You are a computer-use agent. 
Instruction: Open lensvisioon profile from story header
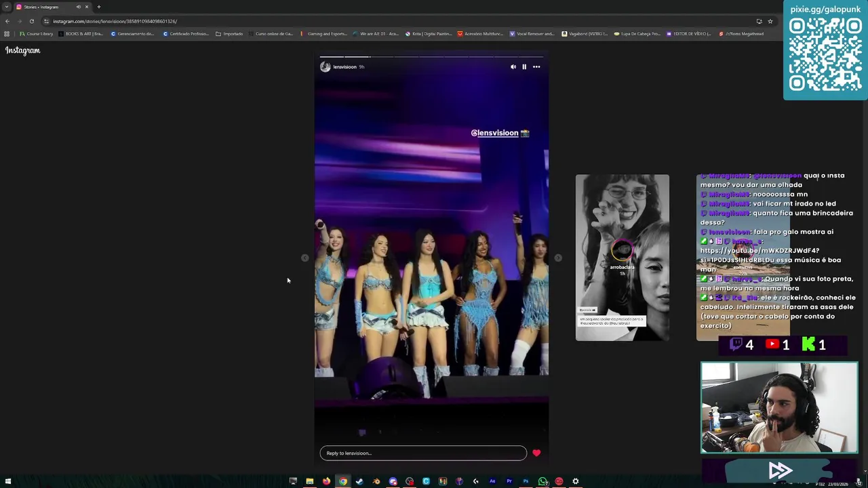coord(344,66)
